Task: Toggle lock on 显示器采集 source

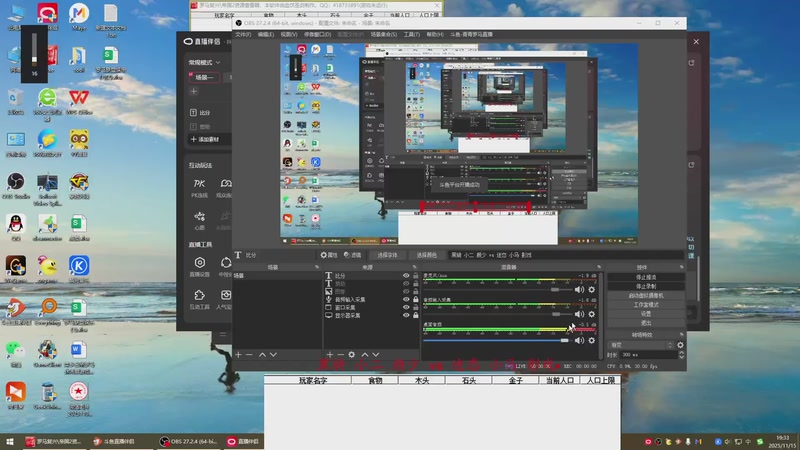Action: [416, 315]
